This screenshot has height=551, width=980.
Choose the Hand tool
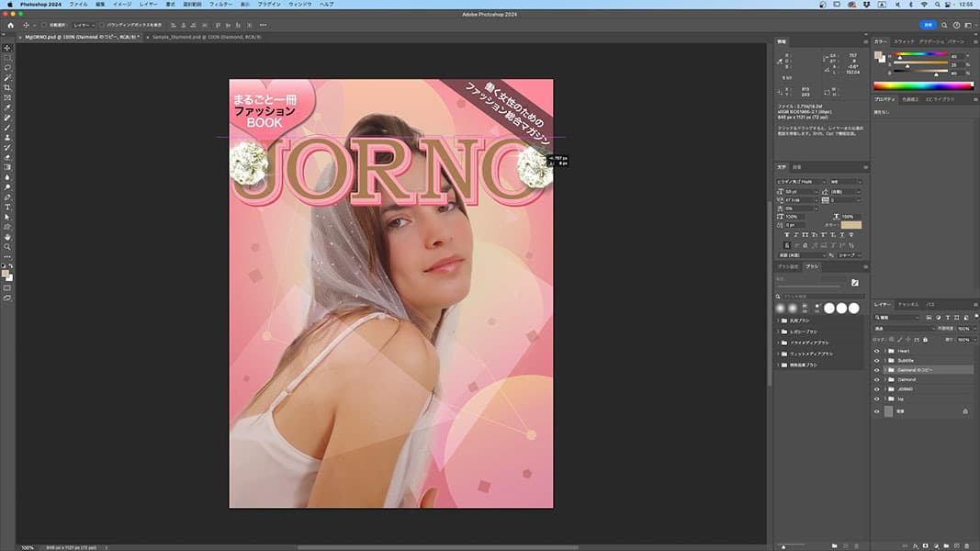tap(7, 237)
